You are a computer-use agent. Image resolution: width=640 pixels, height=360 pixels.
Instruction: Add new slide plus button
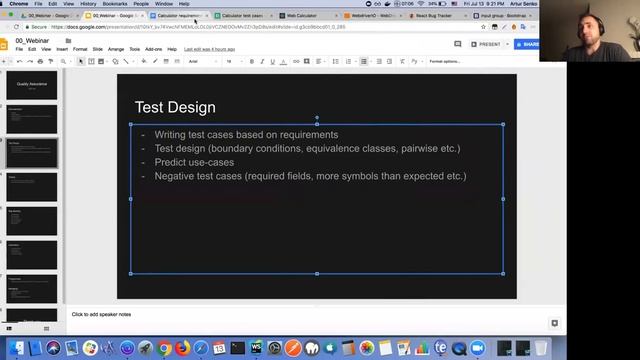point(4,61)
